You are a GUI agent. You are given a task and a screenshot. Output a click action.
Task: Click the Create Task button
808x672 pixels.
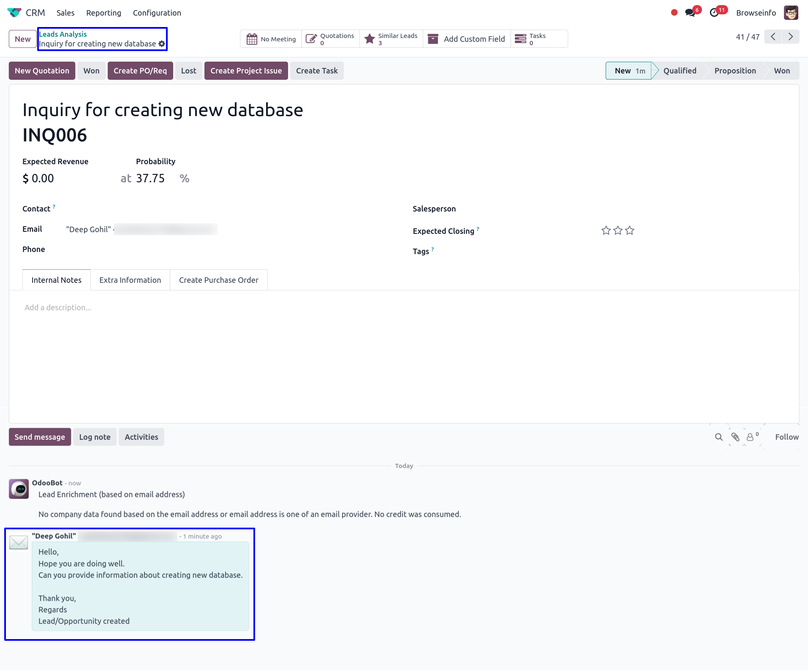(x=317, y=70)
